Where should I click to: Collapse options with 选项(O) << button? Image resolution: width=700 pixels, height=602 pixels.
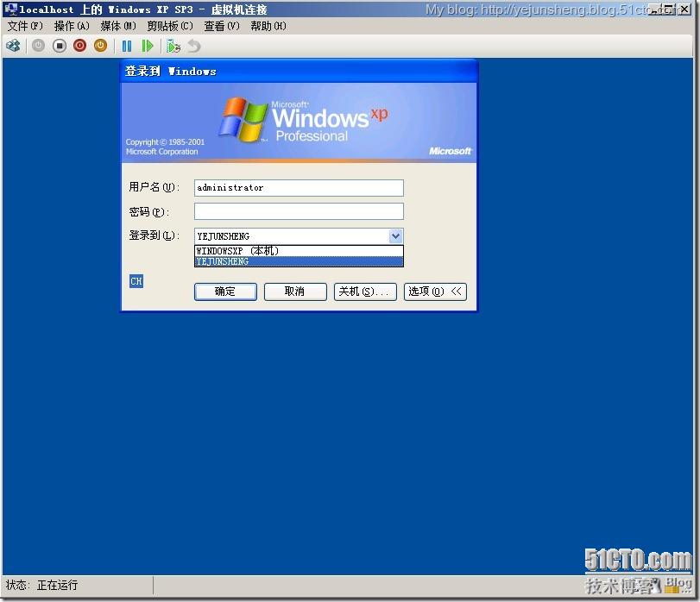[x=435, y=292]
